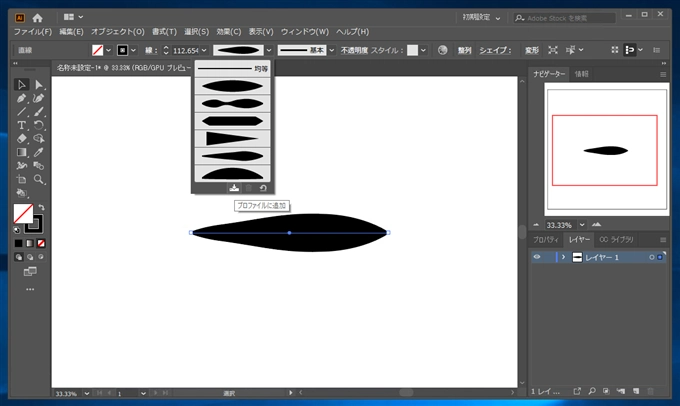Switch to the CC ライブラリ tab
This screenshot has width=680, height=406.
(x=616, y=239)
